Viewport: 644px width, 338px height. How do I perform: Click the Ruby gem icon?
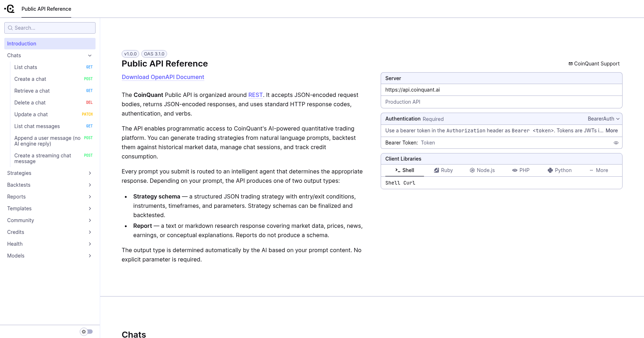point(436,170)
